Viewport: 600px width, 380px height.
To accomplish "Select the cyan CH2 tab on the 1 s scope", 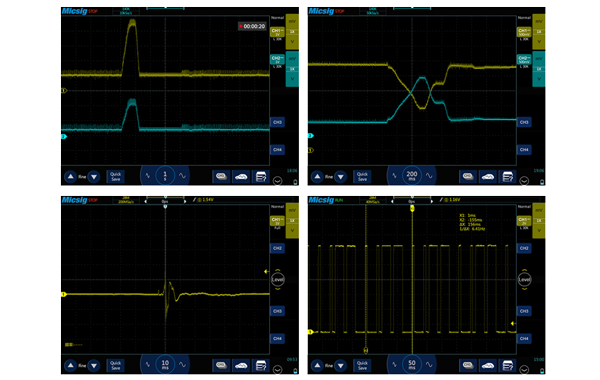I will pos(277,60).
